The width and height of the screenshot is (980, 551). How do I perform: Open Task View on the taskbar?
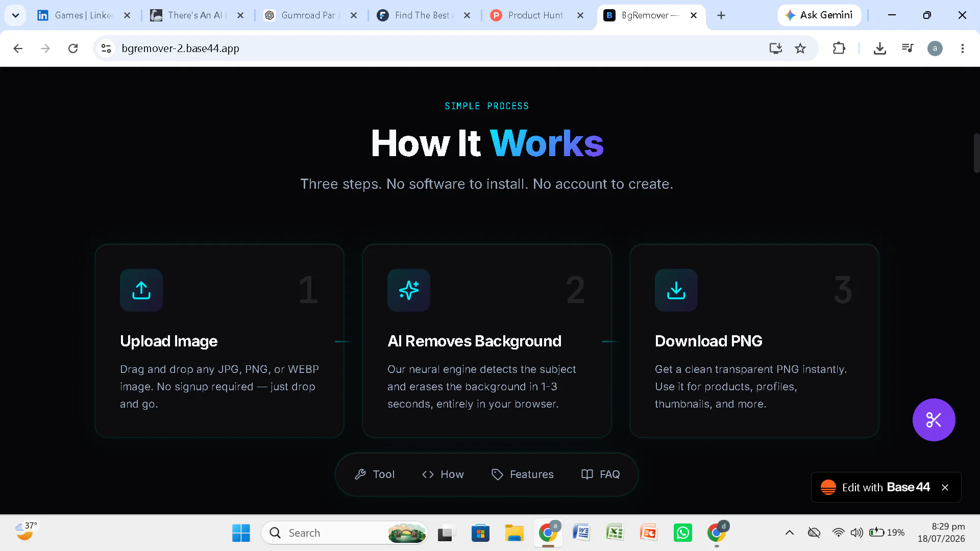tap(446, 533)
